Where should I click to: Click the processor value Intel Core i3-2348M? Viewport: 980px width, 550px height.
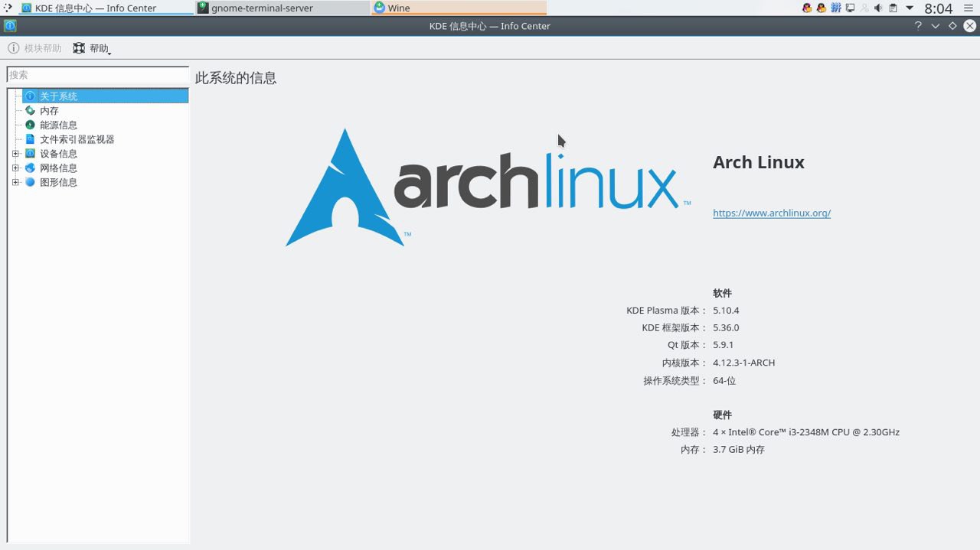point(806,432)
